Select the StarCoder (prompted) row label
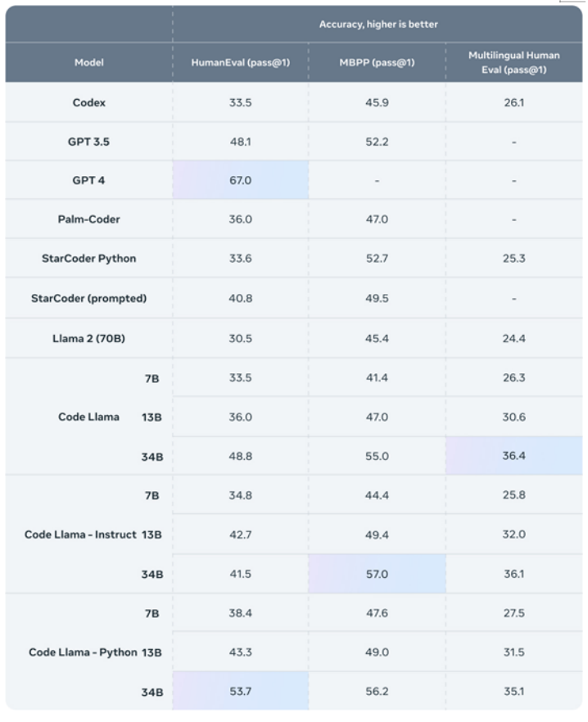The image size is (588, 722). [x=89, y=298]
